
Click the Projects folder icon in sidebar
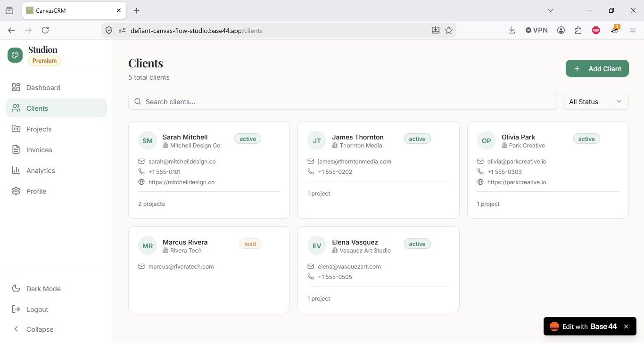click(16, 129)
